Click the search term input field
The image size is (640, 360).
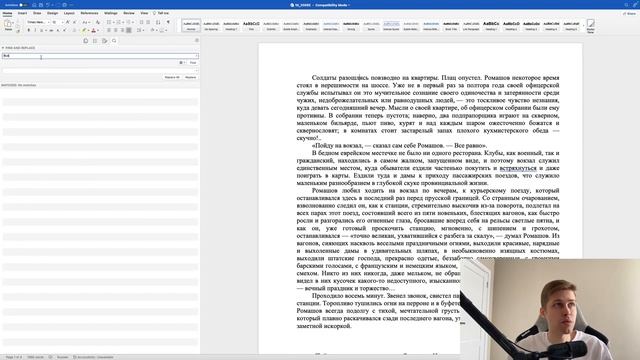coord(100,56)
